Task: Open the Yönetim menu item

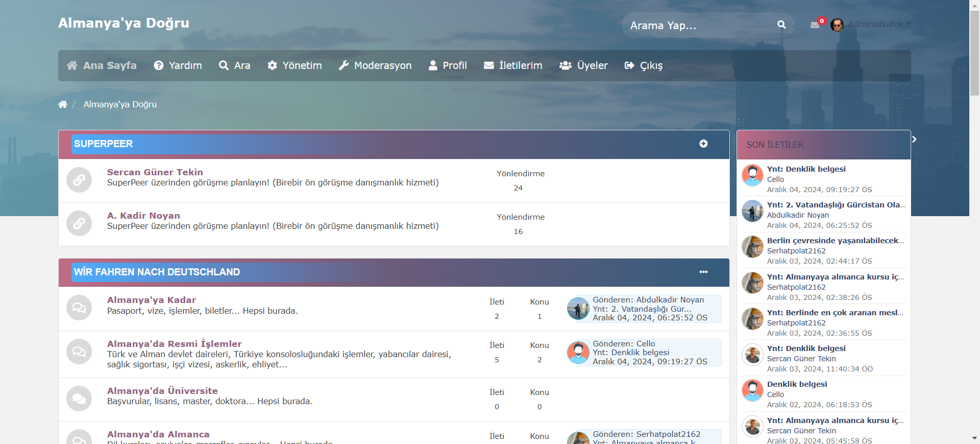Action: click(295, 65)
